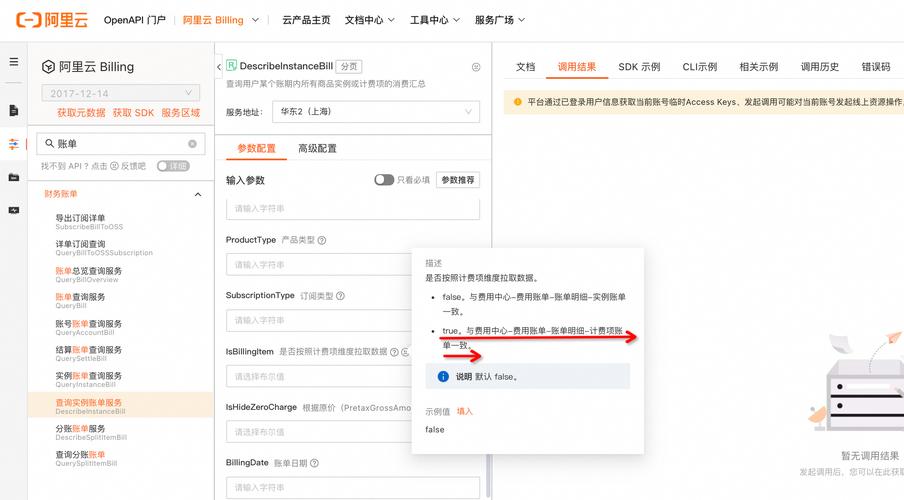Image resolution: width=904 pixels, height=500 pixels.
Task: Open the folder icon in the left rail
Action: (14, 177)
